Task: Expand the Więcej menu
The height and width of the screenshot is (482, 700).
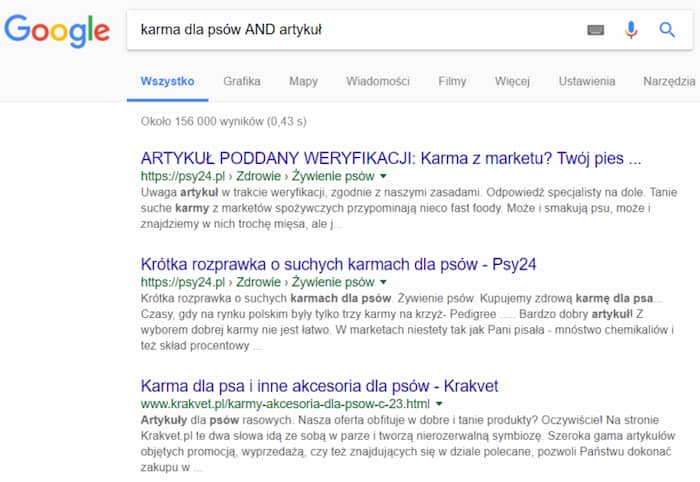Action: tap(512, 81)
